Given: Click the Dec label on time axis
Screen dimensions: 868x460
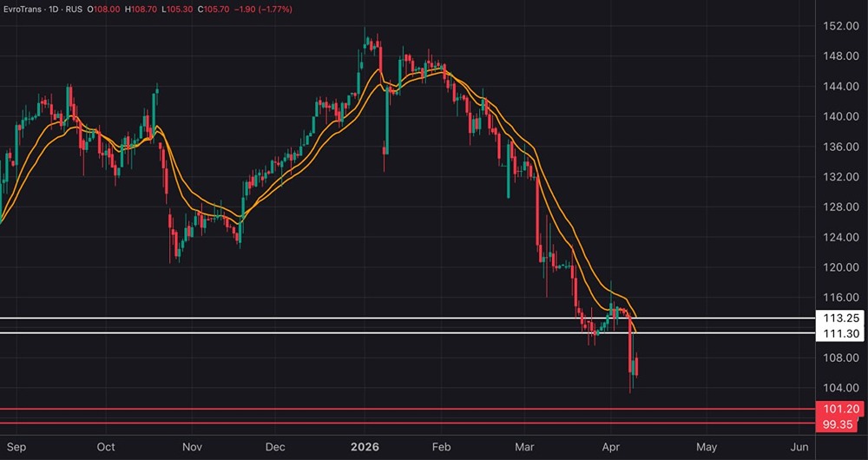Looking at the screenshot, I should coord(275,447).
